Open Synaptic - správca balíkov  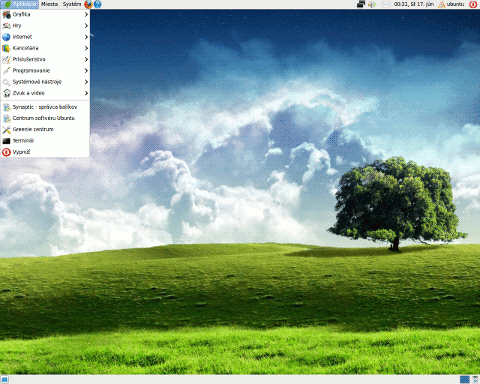point(45,107)
